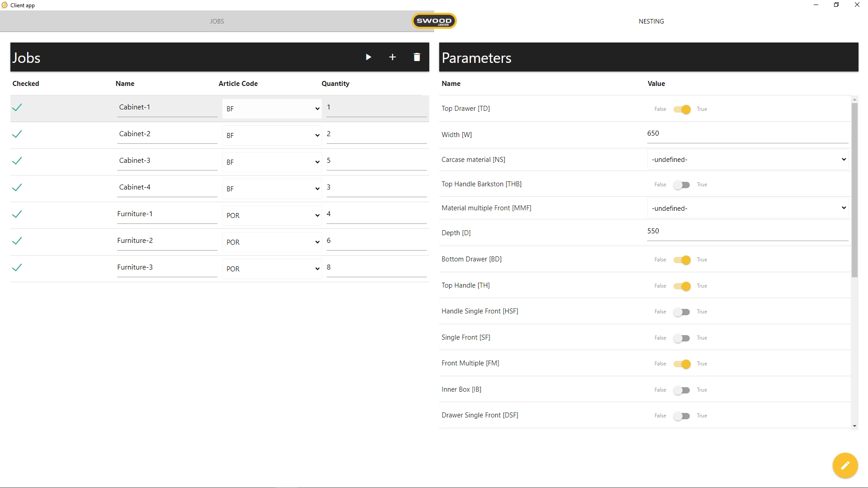Click the Parameters panel scrollbar down arrow
868x488 pixels.
click(854, 426)
